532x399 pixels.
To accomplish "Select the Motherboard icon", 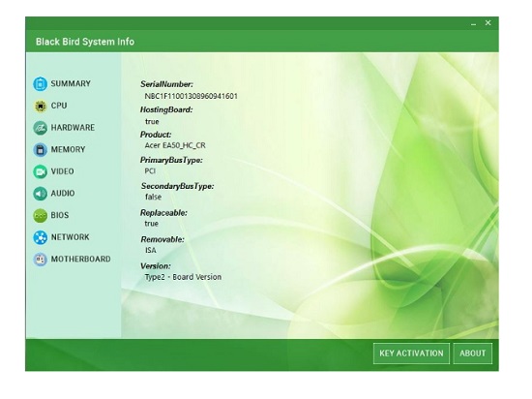I will 40,260.
